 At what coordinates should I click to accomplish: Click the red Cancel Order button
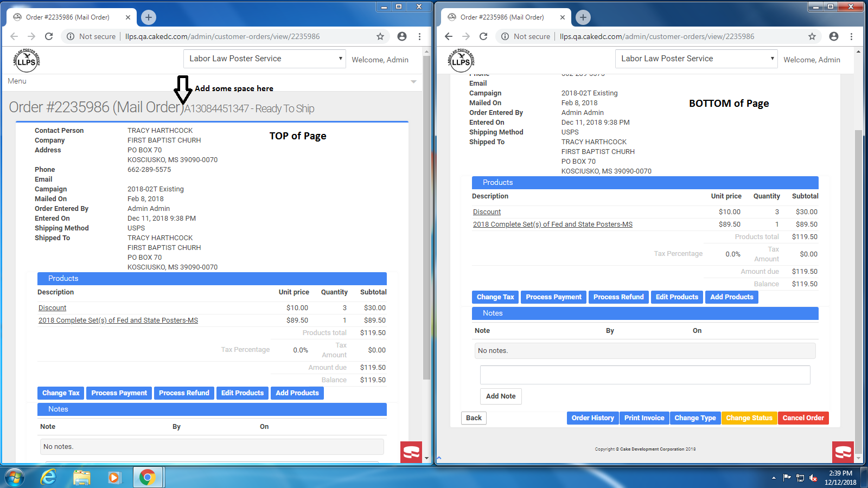point(803,418)
